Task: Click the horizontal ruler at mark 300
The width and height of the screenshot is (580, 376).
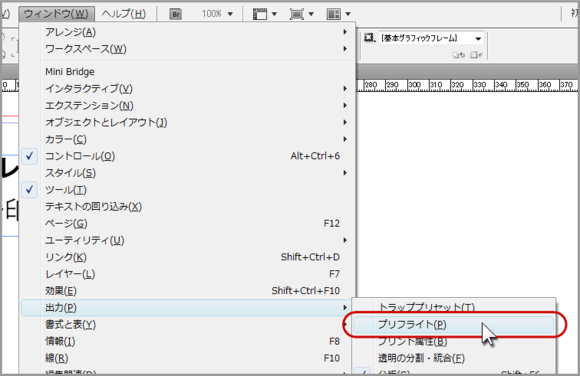Action: coord(414,85)
